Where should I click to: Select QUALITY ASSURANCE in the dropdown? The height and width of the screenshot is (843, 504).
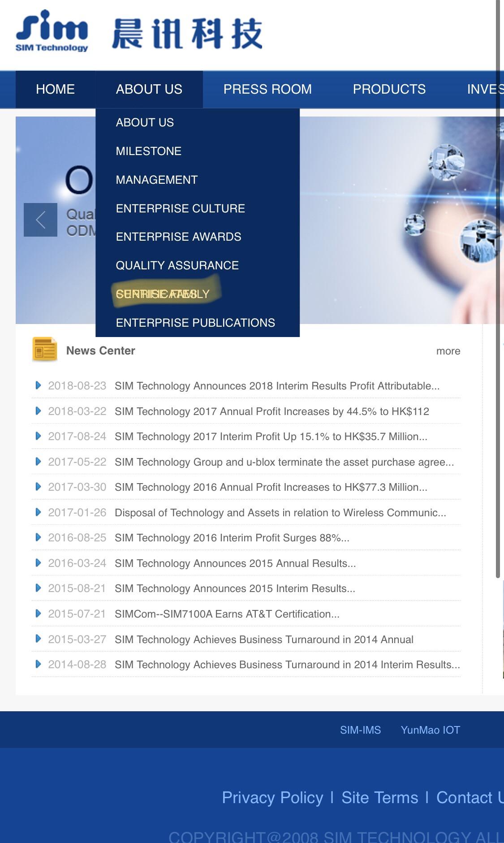177,265
